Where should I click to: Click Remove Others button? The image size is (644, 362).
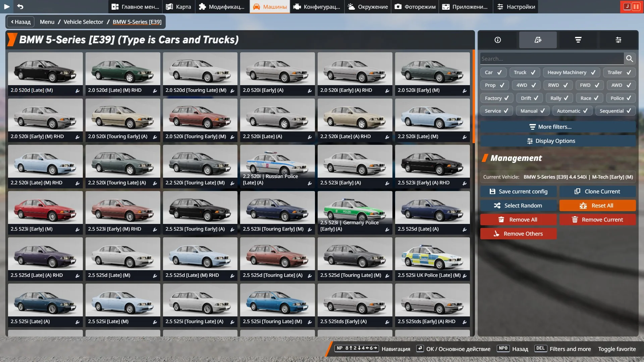click(519, 234)
